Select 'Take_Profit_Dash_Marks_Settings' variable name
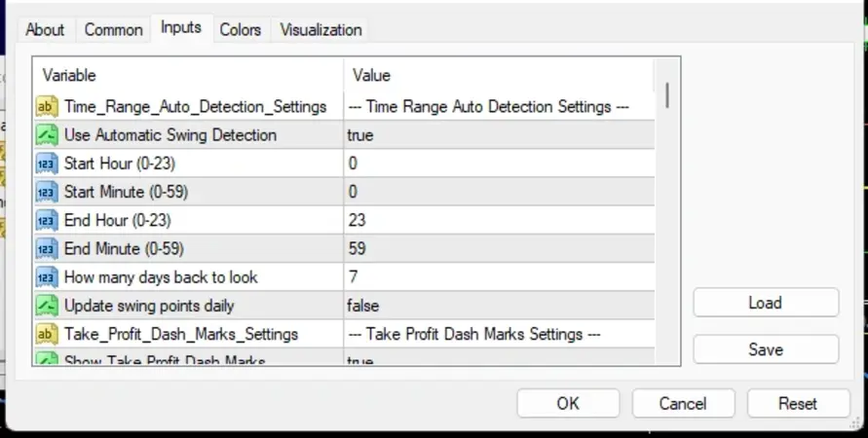 click(181, 335)
